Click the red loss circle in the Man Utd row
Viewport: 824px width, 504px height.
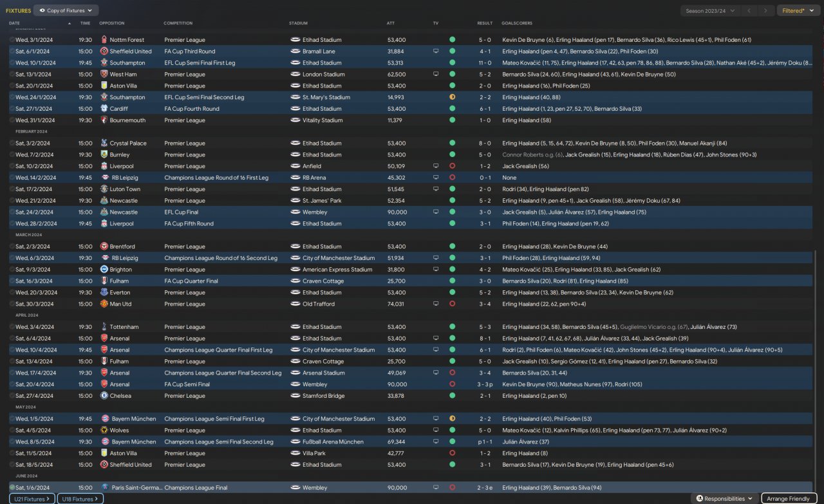click(x=452, y=304)
